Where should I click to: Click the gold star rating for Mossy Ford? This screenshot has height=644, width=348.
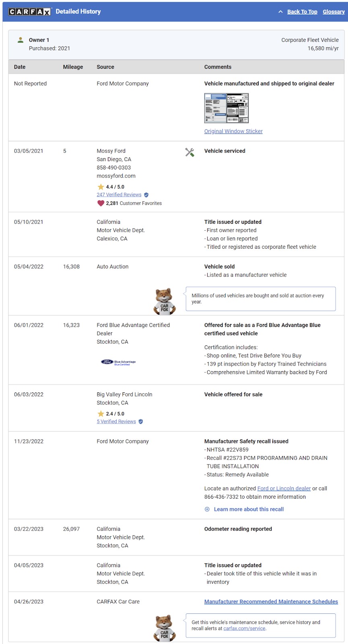[101, 187]
